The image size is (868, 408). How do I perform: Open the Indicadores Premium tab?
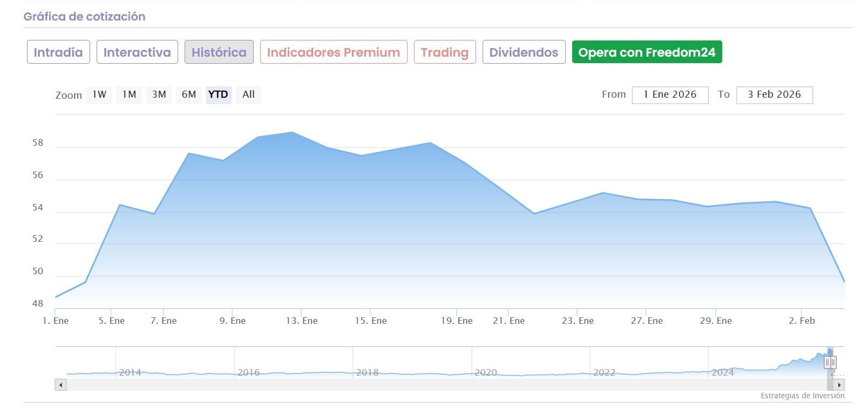[334, 52]
